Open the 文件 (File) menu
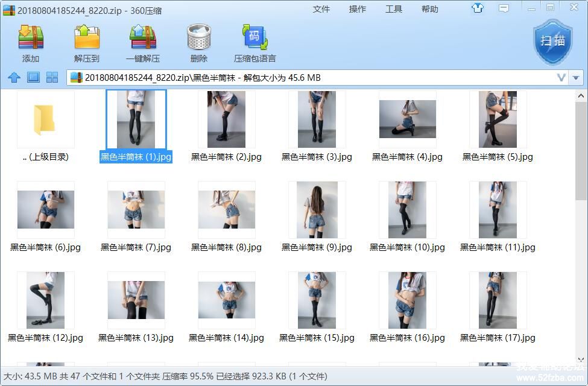588x386 pixels. tap(321, 9)
